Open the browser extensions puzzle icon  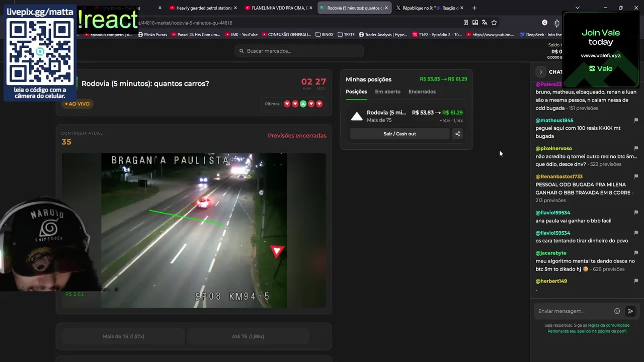click(556, 23)
